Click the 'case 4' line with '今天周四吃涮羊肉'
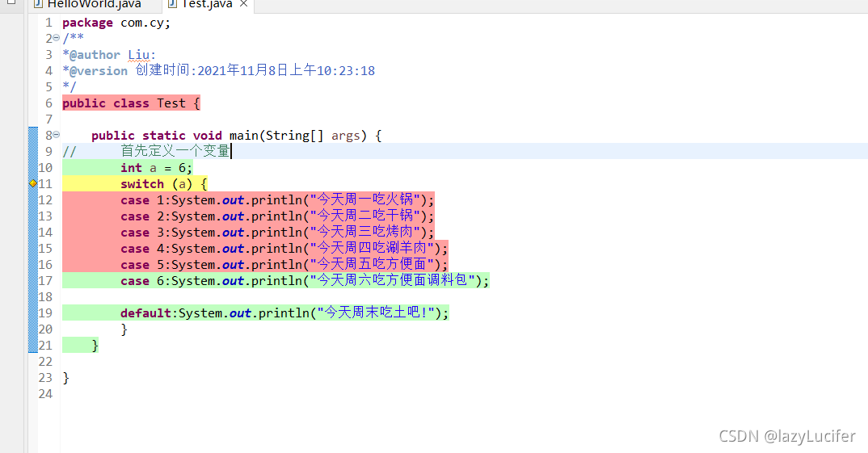This screenshot has height=453, width=868. click(x=284, y=249)
